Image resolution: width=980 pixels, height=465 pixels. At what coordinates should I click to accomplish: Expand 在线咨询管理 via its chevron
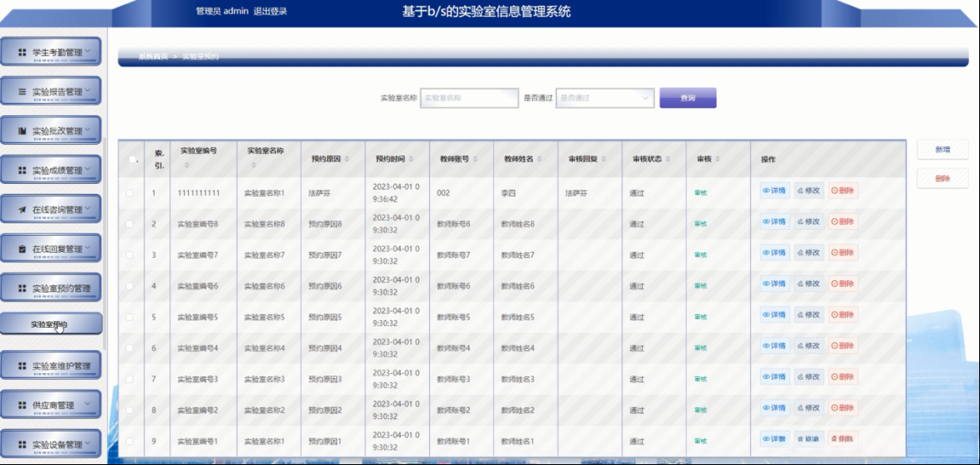(x=88, y=209)
